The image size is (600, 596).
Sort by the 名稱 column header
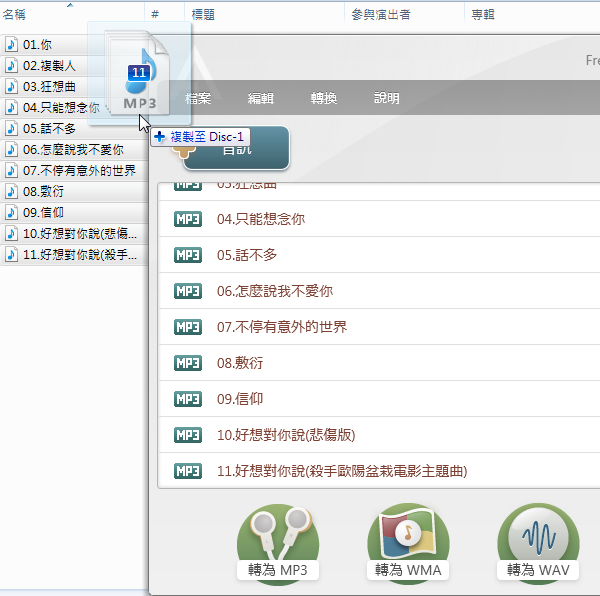point(14,15)
